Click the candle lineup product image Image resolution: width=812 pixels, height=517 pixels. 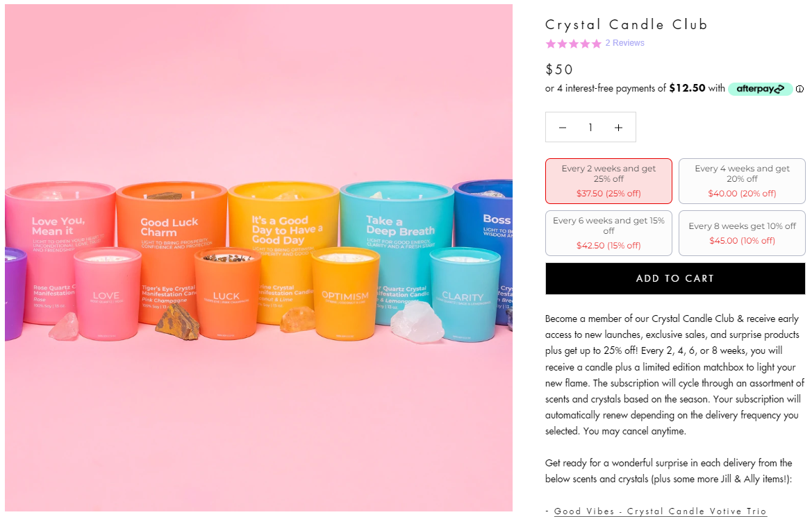[x=258, y=257]
